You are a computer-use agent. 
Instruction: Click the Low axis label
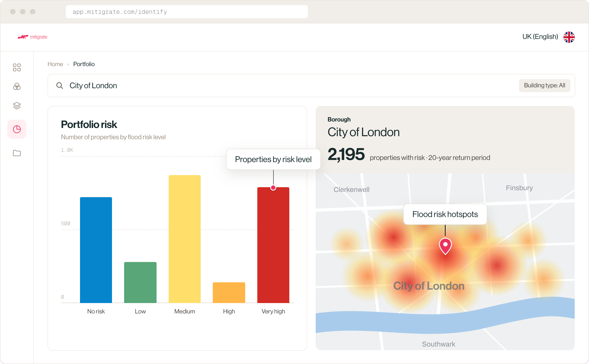click(140, 311)
